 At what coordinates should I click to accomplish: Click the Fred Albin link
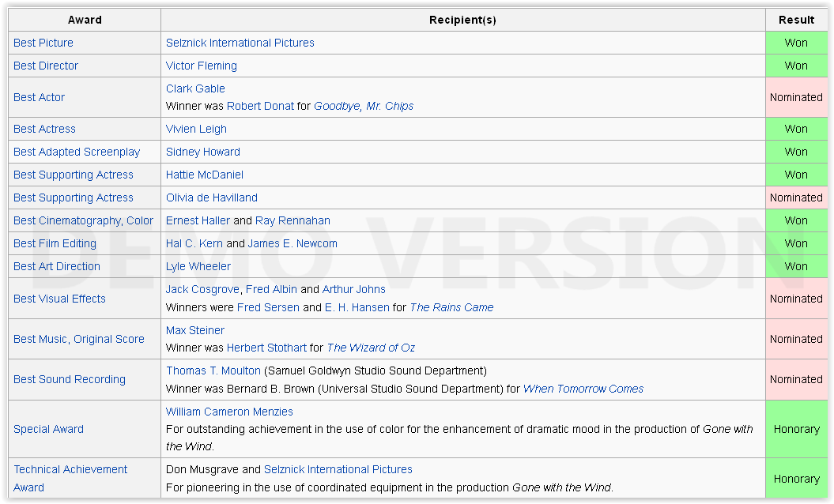tap(271, 289)
